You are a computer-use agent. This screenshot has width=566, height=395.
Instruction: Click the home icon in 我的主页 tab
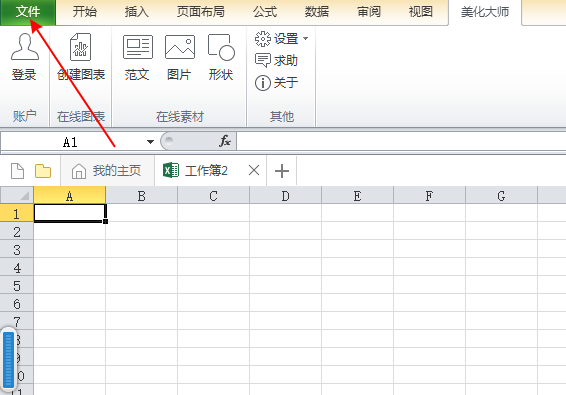(78, 171)
